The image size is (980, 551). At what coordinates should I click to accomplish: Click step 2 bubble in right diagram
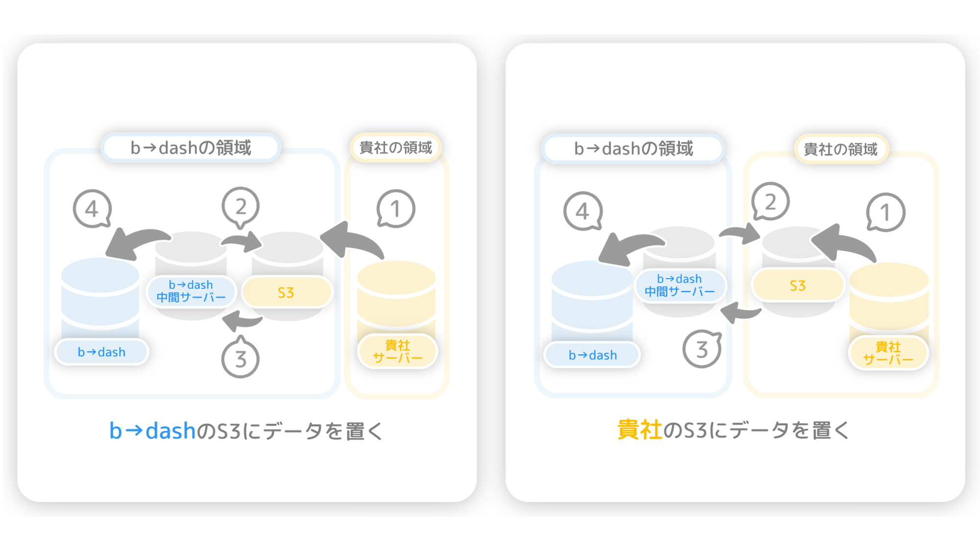[770, 202]
